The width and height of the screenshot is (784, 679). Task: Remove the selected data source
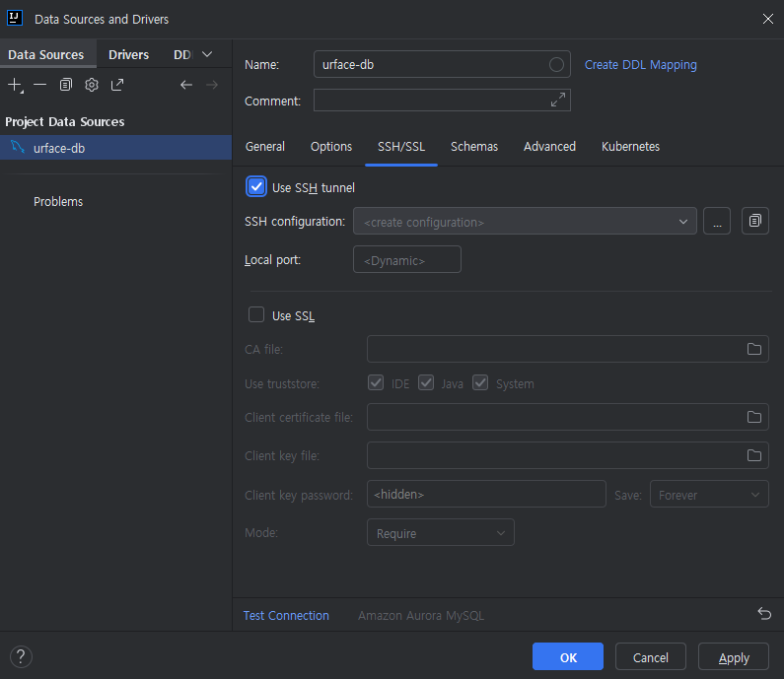(39, 85)
